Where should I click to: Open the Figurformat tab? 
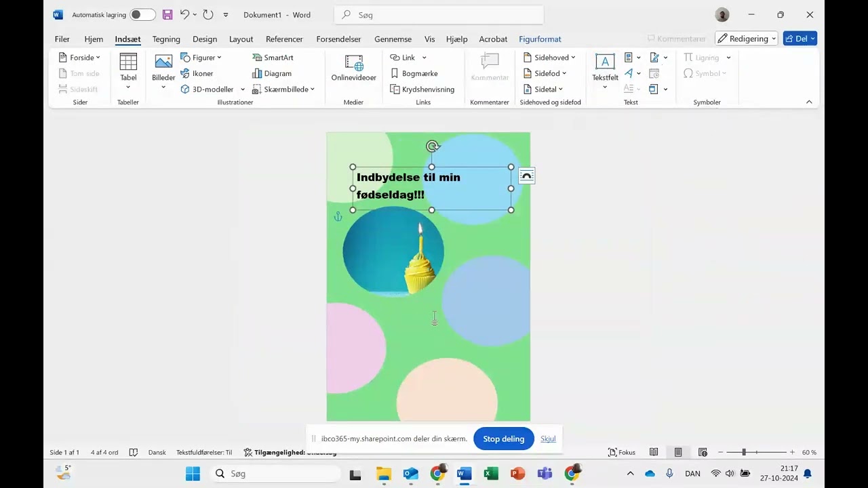(x=540, y=39)
